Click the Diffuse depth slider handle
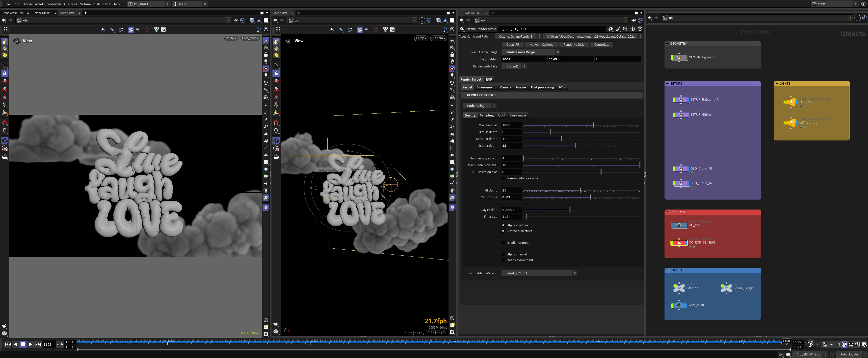This screenshot has width=868, height=358. point(550,132)
